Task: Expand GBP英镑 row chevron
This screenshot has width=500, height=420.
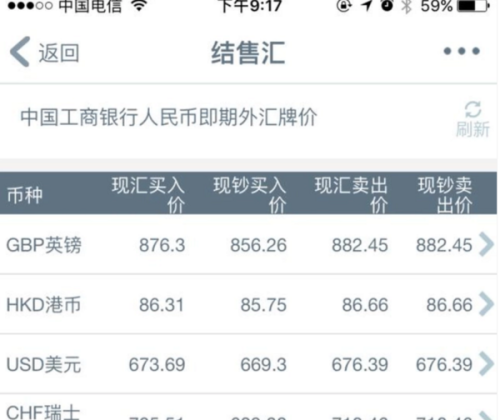Action: click(486, 245)
